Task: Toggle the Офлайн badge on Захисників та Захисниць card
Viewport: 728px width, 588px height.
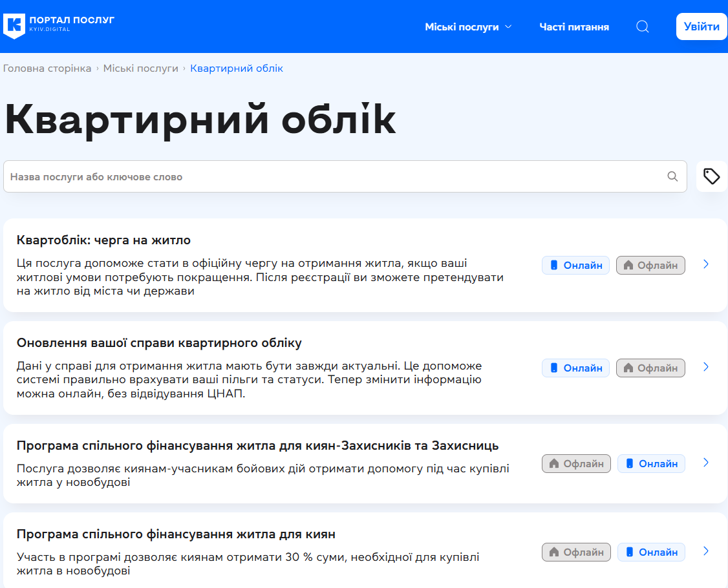Action: pos(576,463)
